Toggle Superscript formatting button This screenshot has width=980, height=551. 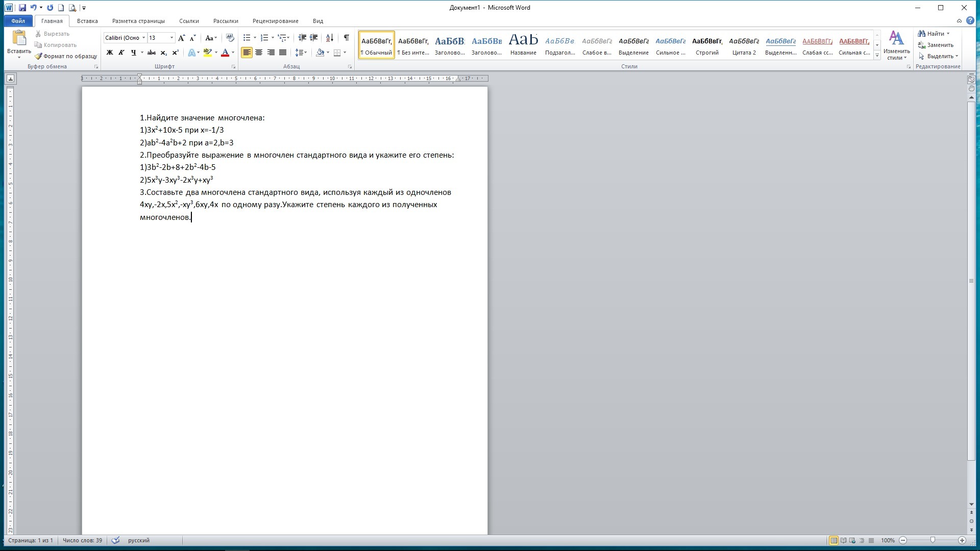click(176, 53)
